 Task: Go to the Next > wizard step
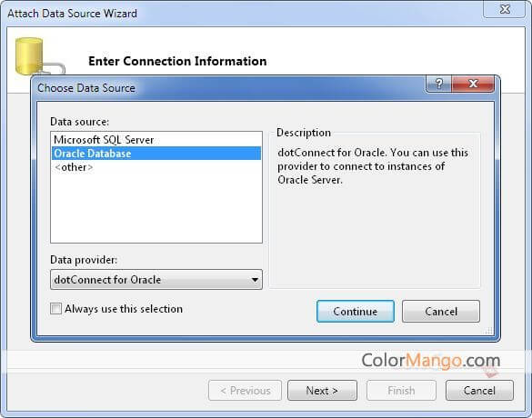click(322, 391)
